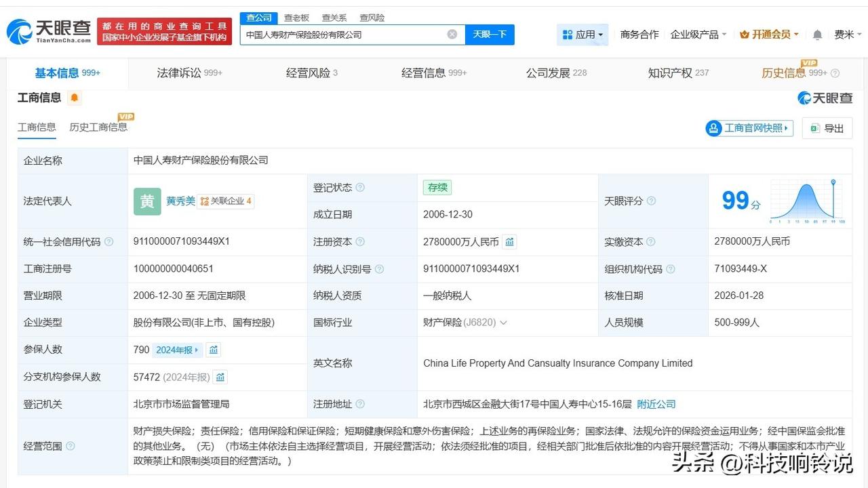The height and width of the screenshot is (488, 868).
Task: Click 企业类型 value 股份有限公司(非上市、国有控股)
Action: [x=204, y=323]
